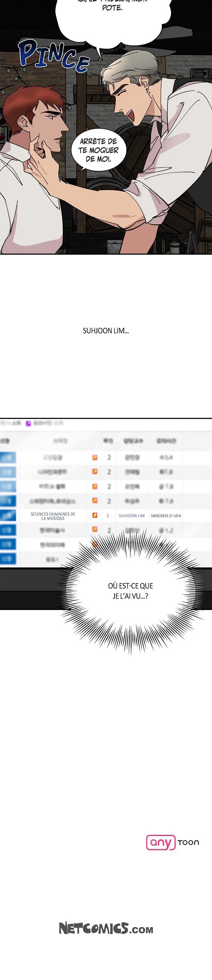Click the orange icon just below the Sciences Humaines row
Image resolution: width=212 pixels, height=980 pixels.
click(95, 530)
